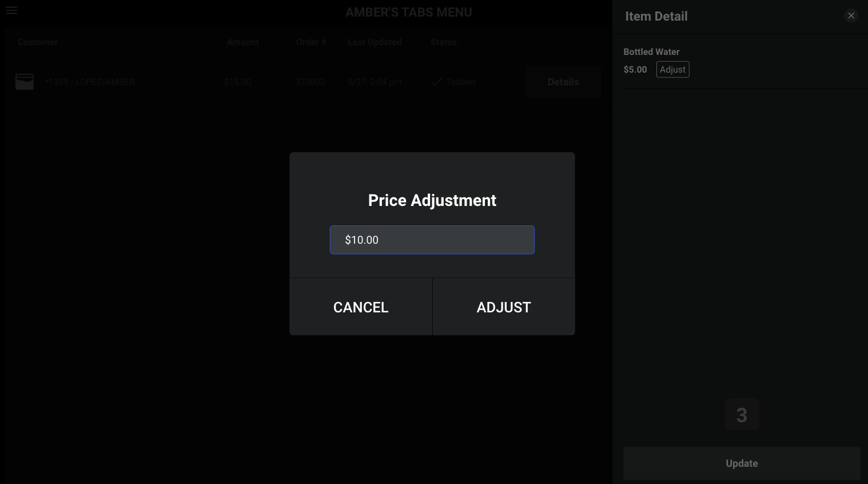The height and width of the screenshot is (484, 868).
Task: Select the quantity 3 box
Action: [742, 415]
